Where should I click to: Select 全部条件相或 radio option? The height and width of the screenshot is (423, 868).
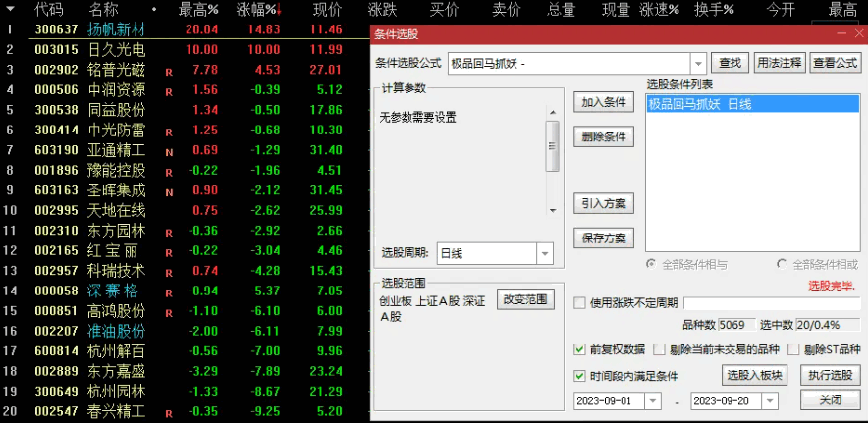click(x=782, y=264)
